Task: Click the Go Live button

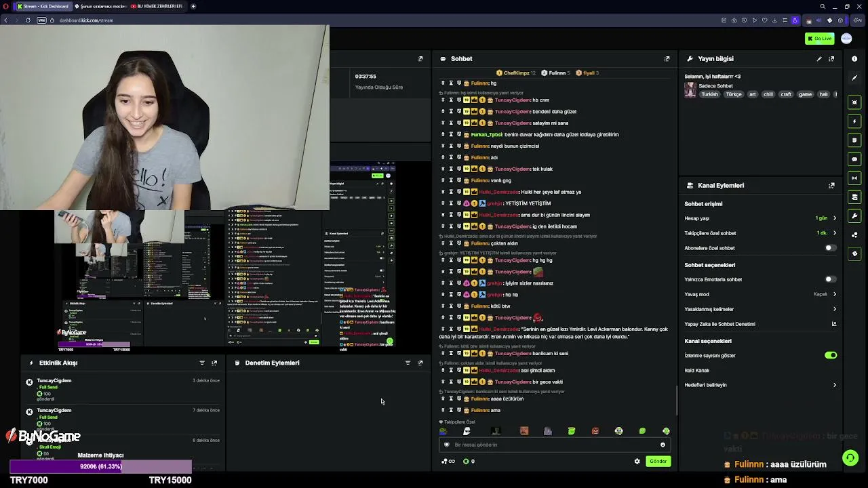Action: 820,39
